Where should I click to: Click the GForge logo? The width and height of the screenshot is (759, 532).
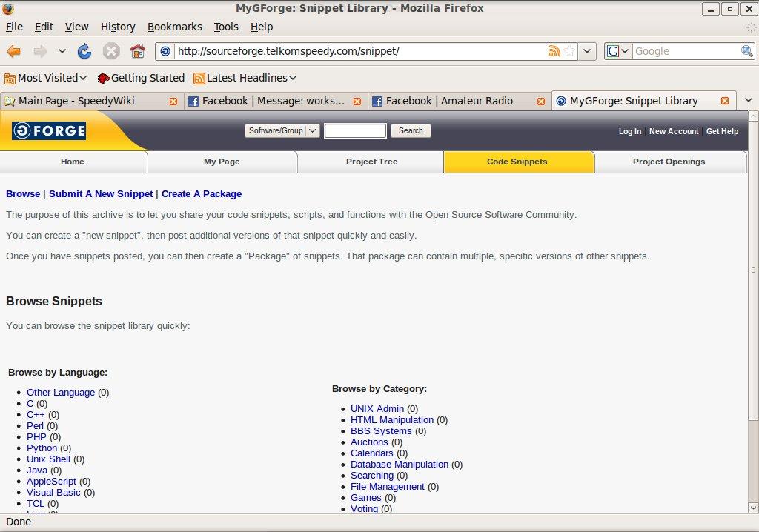[49, 131]
